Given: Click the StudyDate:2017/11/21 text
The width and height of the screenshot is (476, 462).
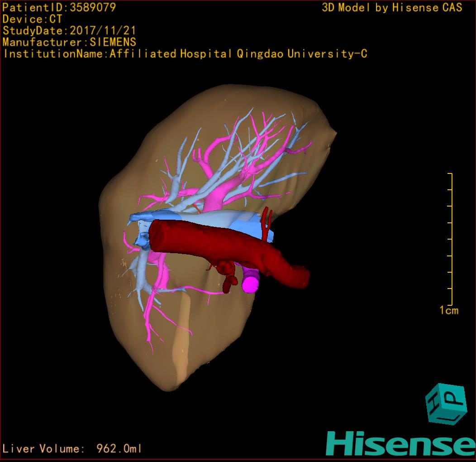Looking at the screenshot, I should (x=69, y=31).
